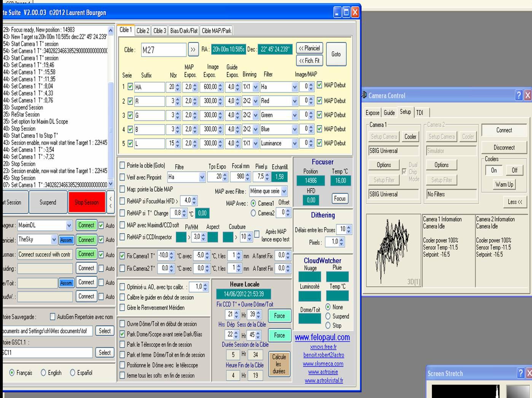Open the TheSky planetarium dropdown
The width and height of the screenshot is (532, 398).
(54, 240)
